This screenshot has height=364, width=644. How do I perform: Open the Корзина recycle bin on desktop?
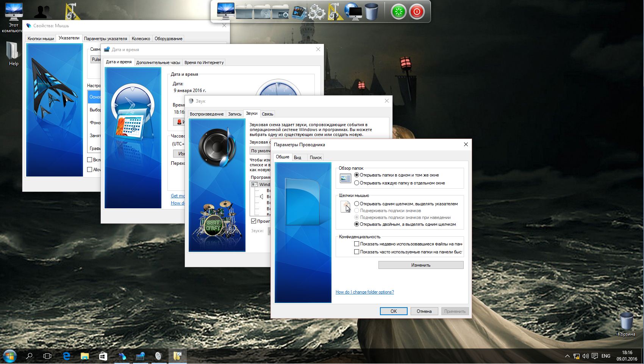(626, 322)
